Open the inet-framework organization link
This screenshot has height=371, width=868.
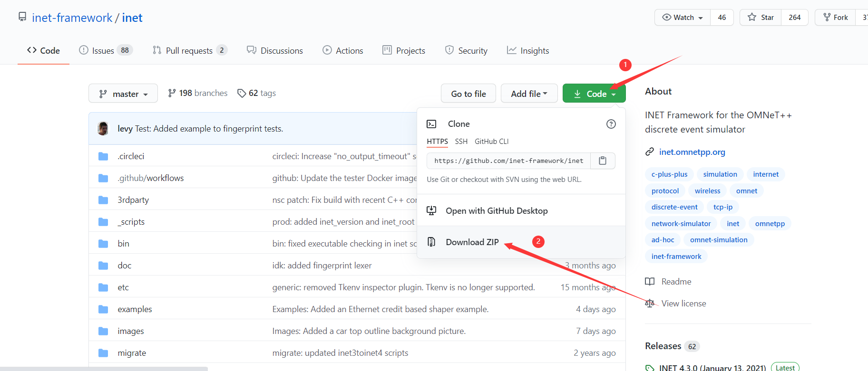tap(72, 18)
